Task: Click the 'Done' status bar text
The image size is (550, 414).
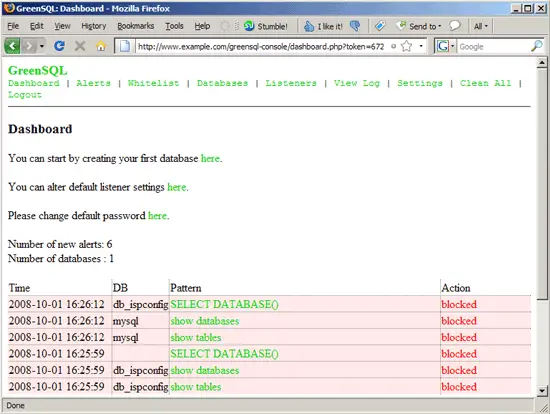Action: [x=15, y=406]
